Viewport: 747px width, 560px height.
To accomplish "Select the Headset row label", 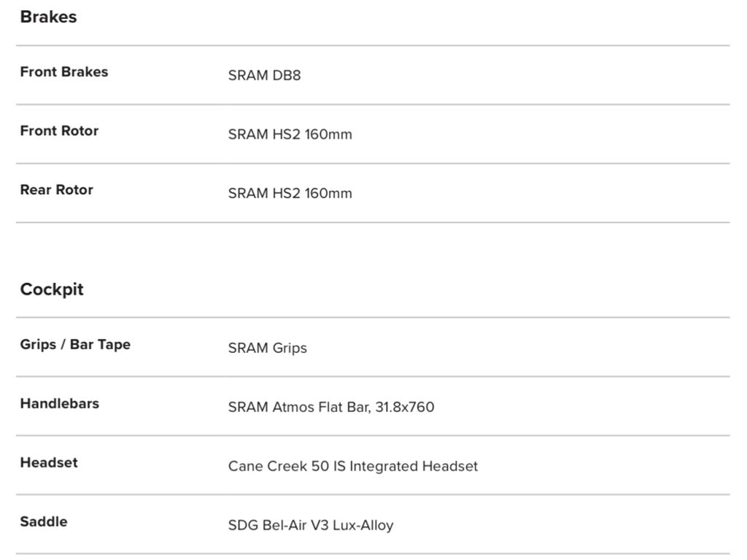I will 49,463.
